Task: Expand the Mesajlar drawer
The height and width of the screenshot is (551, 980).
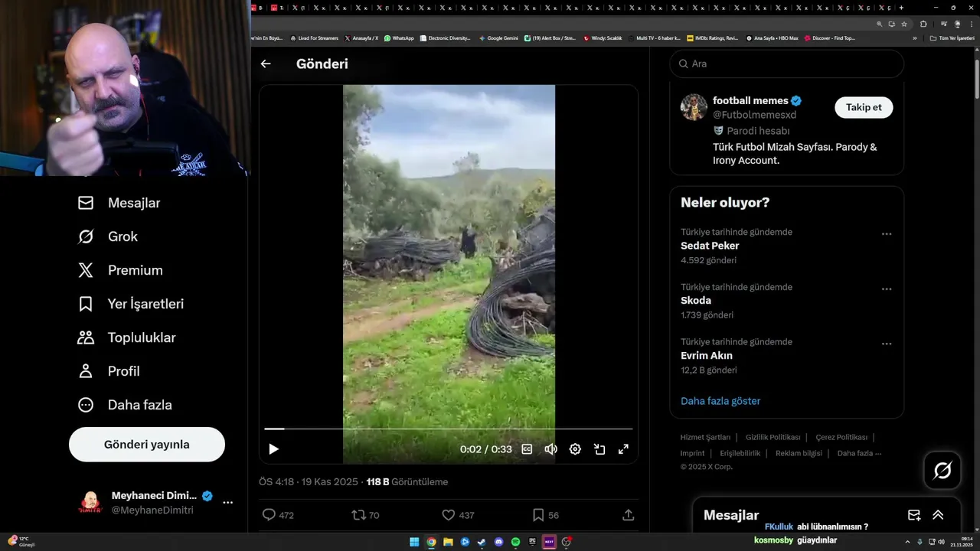Action: click(x=938, y=515)
